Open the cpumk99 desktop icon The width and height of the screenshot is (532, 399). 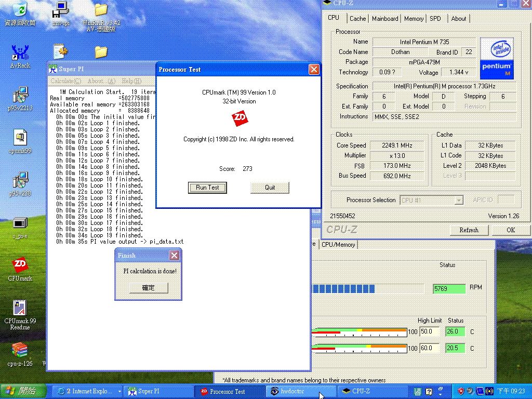click(x=20, y=141)
